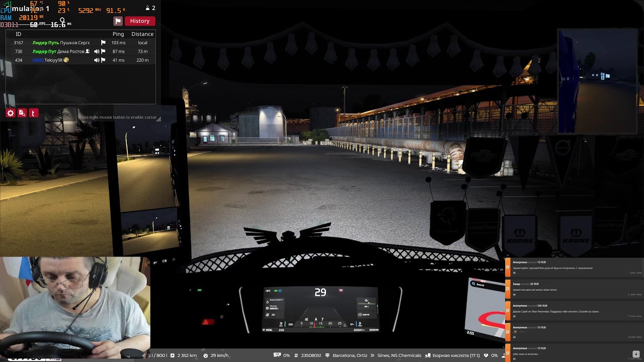
Task: Click the destination 'Sines, NS Chemicals'
Action: click(x=399, y=355)
